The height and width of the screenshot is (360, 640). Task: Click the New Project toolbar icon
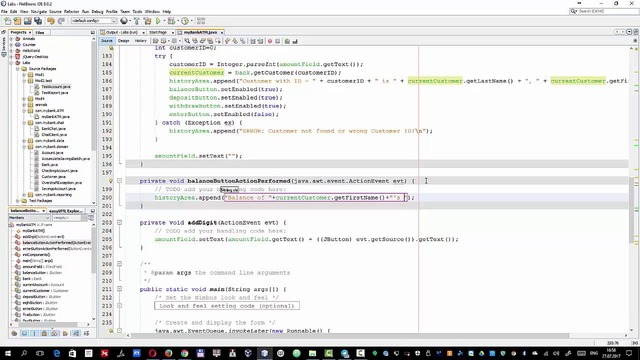[18, 21]
